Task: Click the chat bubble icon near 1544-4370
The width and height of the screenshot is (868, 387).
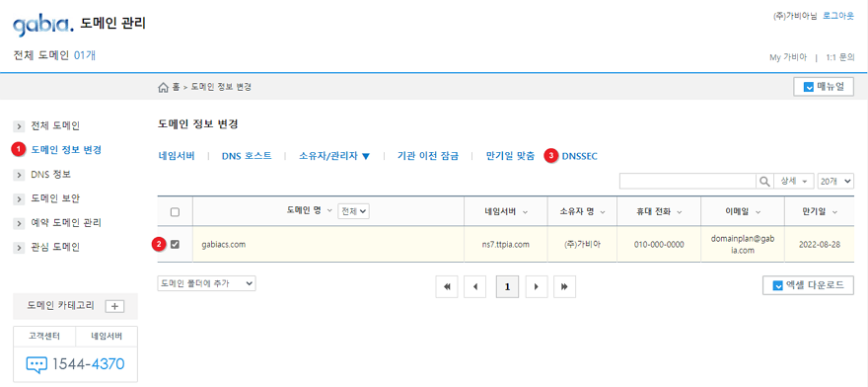Action: coord(37,365)
